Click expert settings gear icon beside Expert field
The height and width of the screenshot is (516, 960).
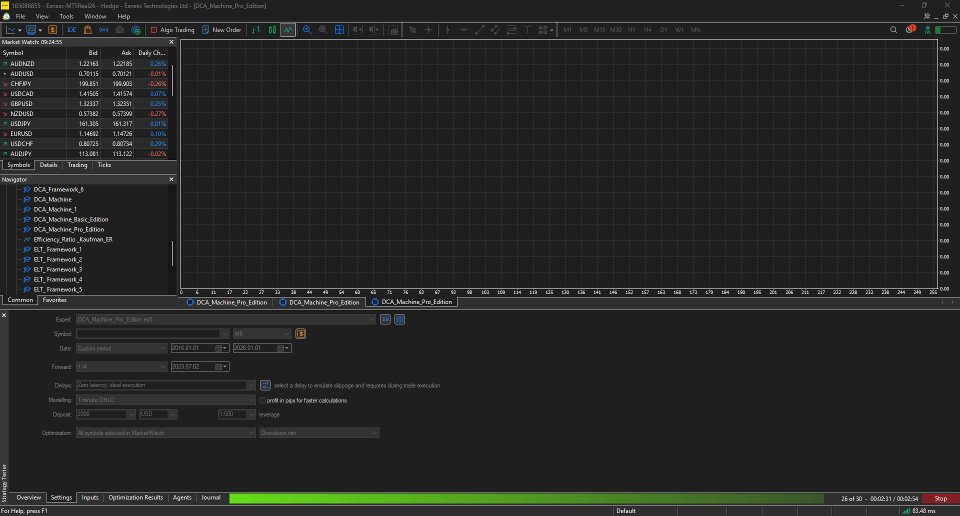pyautogui.click(x=400, y=320)
